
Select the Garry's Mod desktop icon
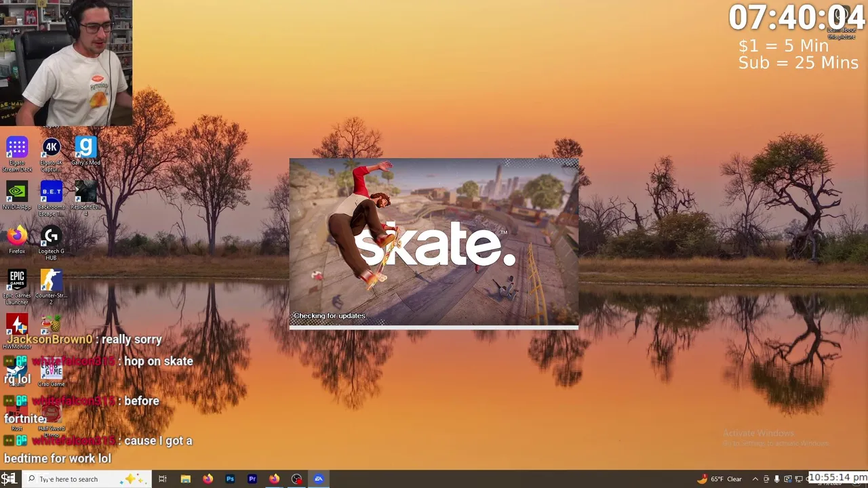pyautogui.click(x=85, y=152)
